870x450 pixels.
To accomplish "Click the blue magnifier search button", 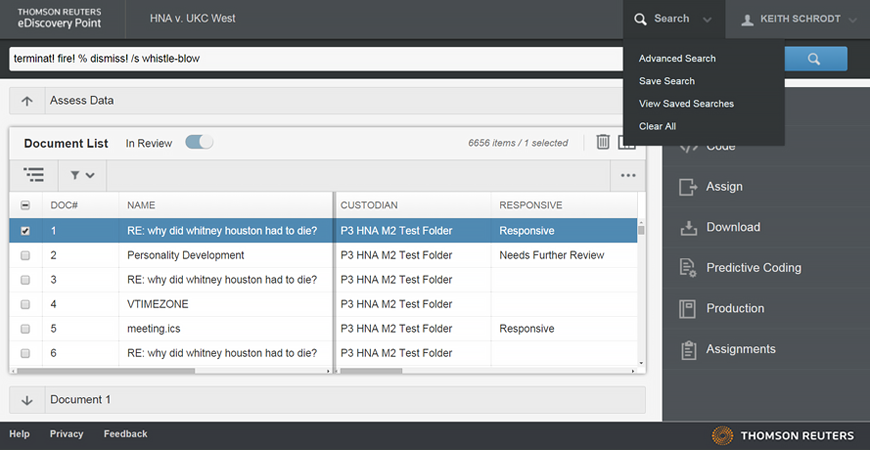I will pyautogui.click(x=814, y=59).
